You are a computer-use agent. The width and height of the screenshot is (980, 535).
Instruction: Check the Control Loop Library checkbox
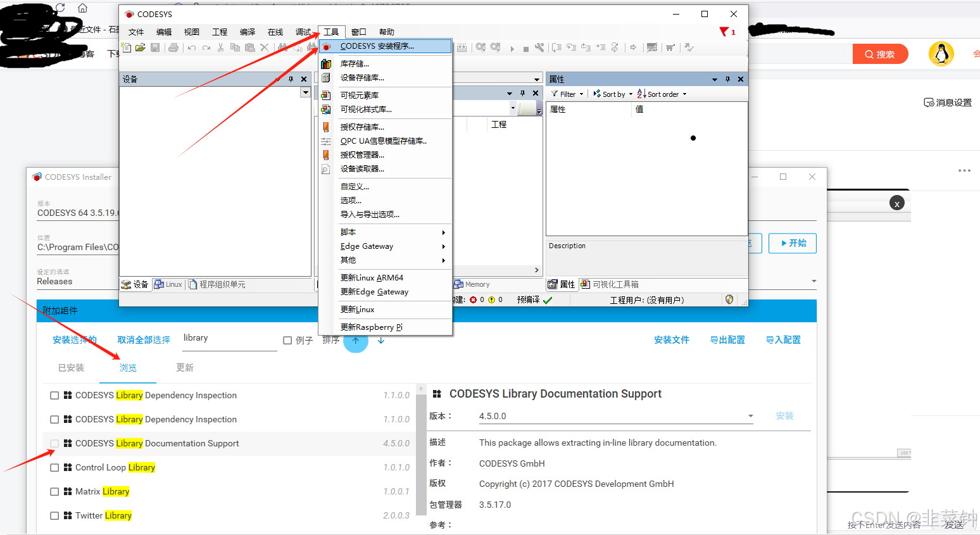54,467
